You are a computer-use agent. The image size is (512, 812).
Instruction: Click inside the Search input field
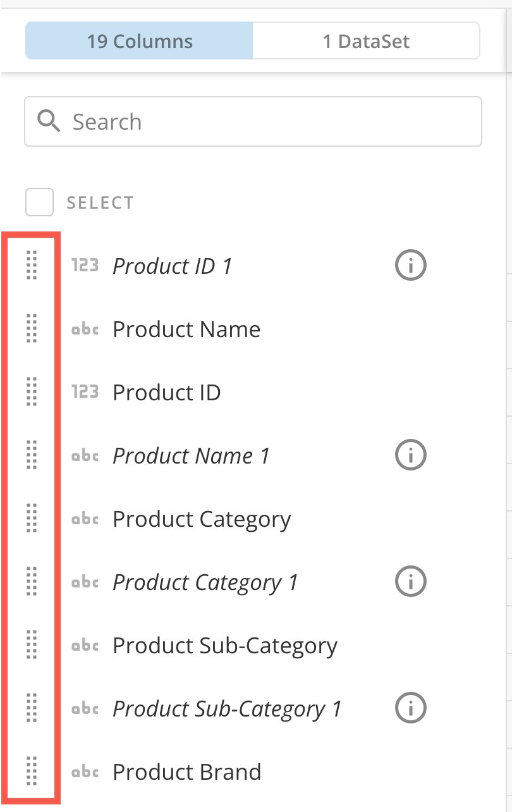coord(253,121)
